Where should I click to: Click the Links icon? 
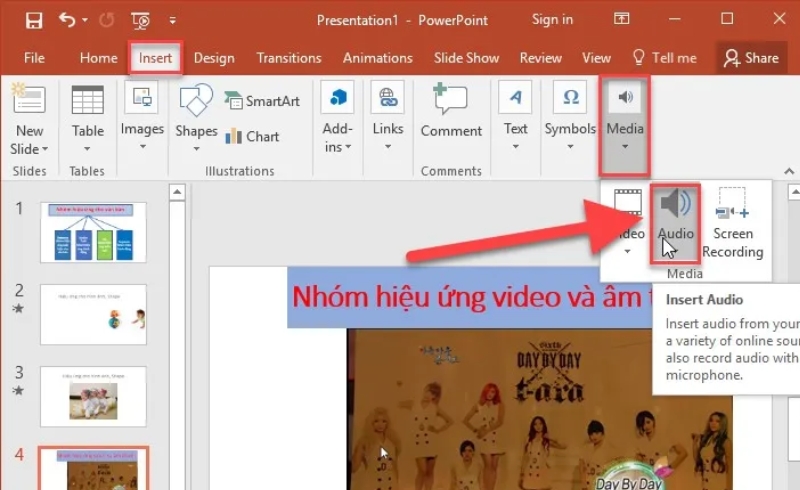pos(388,97)
